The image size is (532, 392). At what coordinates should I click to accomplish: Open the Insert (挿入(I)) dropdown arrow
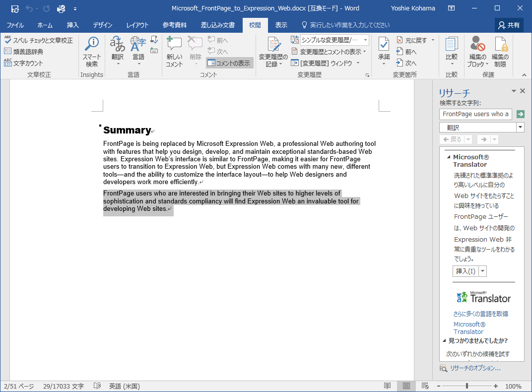[x=483, y=271]
